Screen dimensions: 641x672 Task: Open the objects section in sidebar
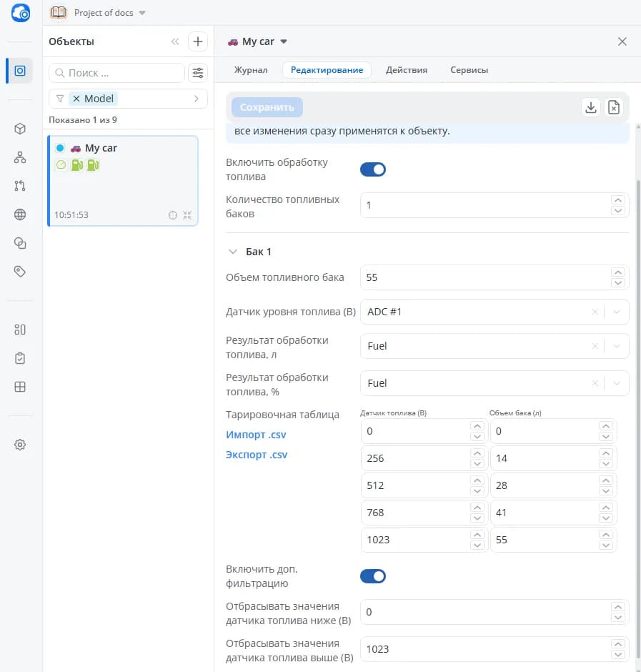[20, 71]
